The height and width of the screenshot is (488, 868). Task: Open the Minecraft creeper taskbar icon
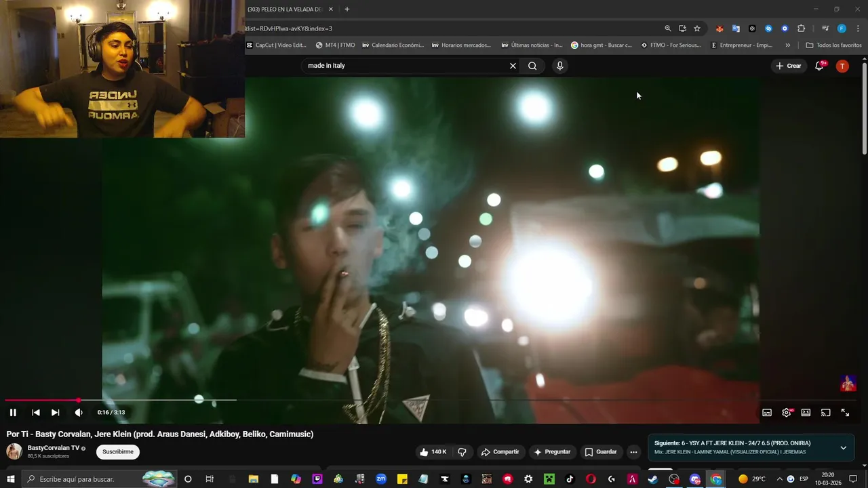[549, 479]
